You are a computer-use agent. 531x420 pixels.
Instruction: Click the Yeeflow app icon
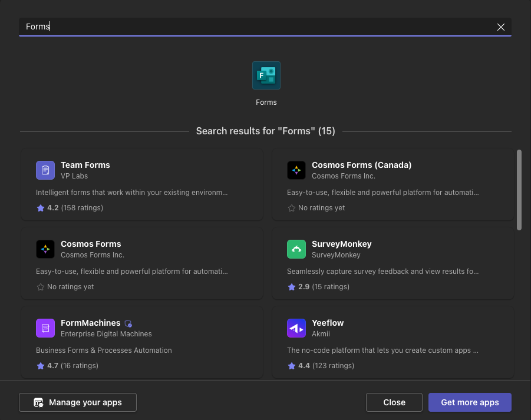click(x=296, y=328)
